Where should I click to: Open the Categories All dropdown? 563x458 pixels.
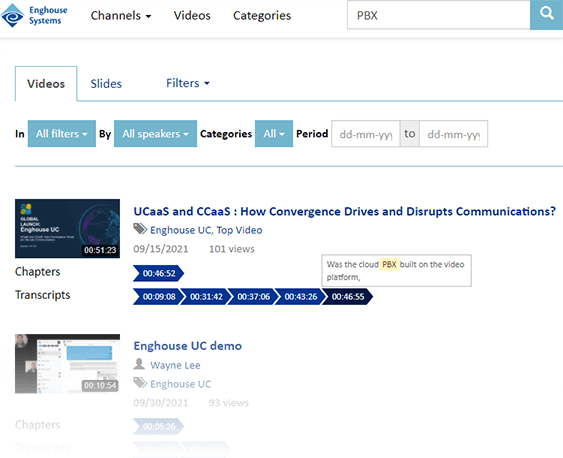[x=274, y=134]
